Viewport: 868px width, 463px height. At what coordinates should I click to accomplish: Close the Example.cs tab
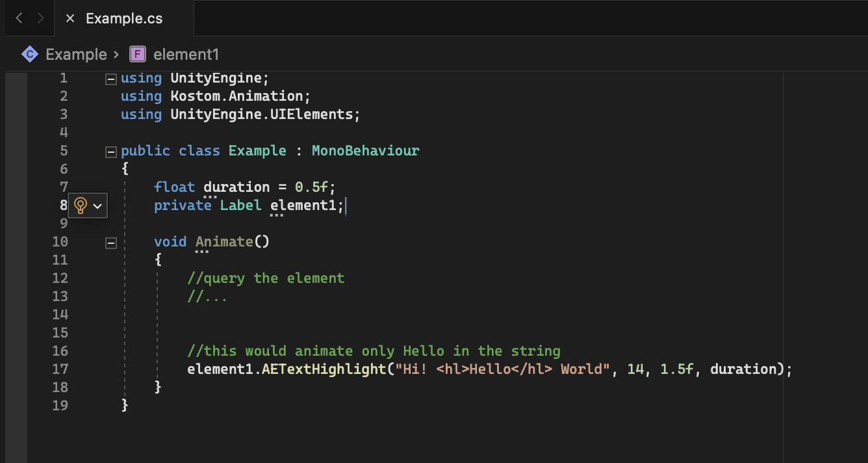tap(70, 18)
